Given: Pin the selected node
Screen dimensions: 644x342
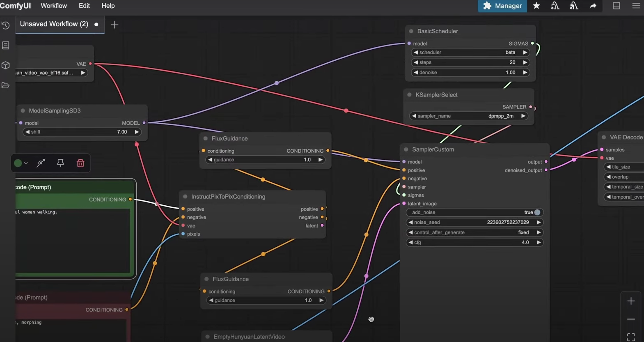Looking at the screenshot, I should (x=61, y=163).
